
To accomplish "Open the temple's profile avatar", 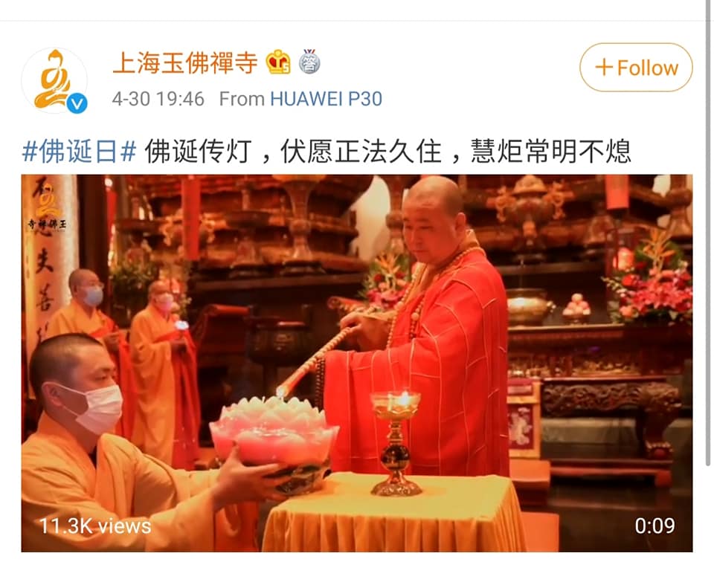I will tap(54, 81).
